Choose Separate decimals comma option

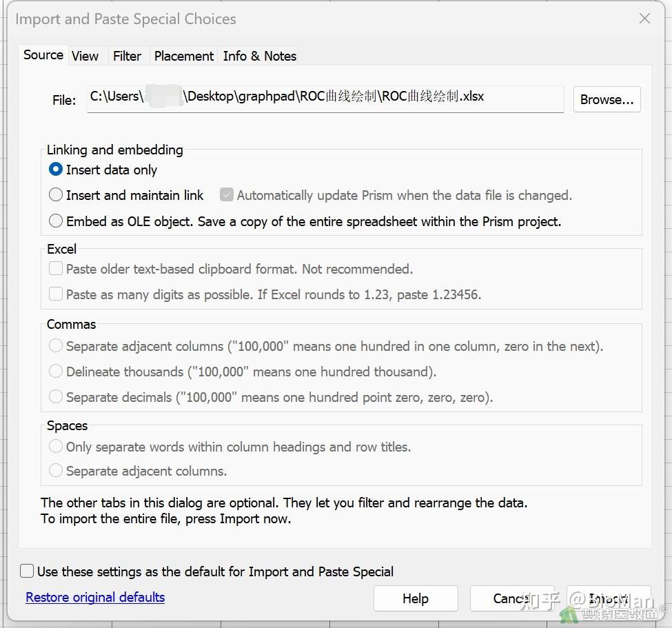coord(56,397)
